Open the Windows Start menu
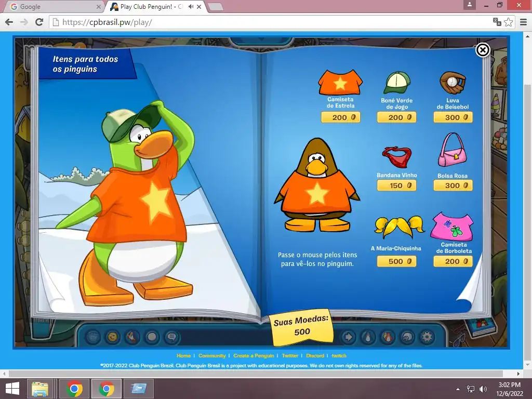This screenshot has width=532, height=399. pos(12,389)
